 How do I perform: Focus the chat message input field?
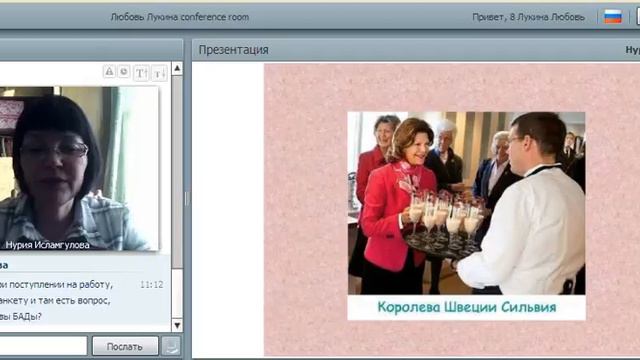pos(43,346)
